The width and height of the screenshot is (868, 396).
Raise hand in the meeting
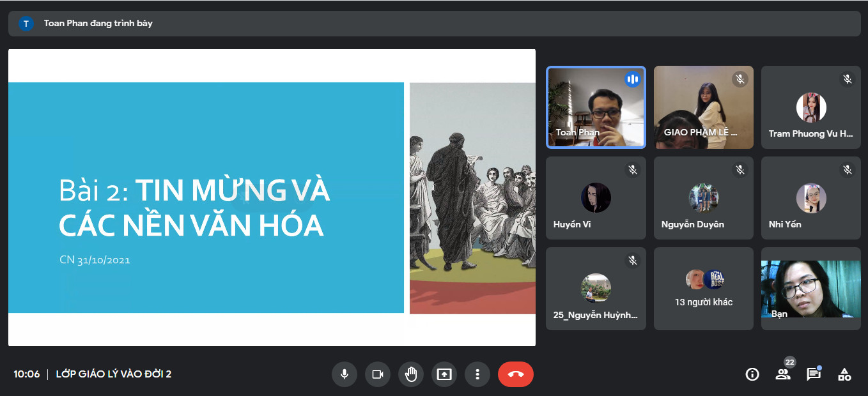coord(411,374)
